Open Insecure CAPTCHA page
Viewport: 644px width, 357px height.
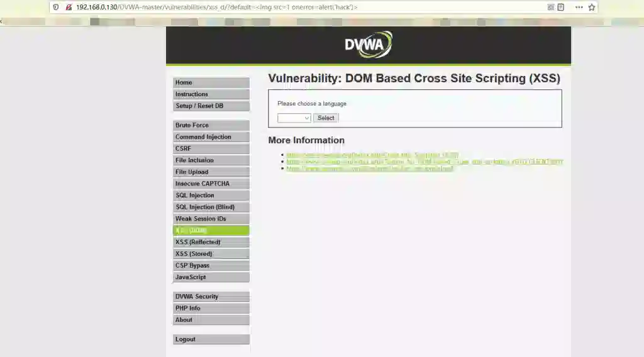[x=211, y=184]
